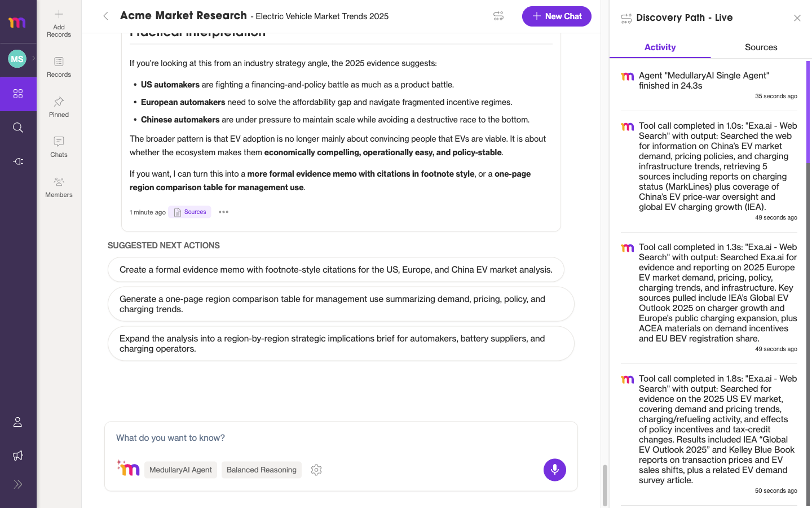Toggle the Discovery Path icon in chat header
Viewport: 812px width, 508px height.
(x=498, y=16)
